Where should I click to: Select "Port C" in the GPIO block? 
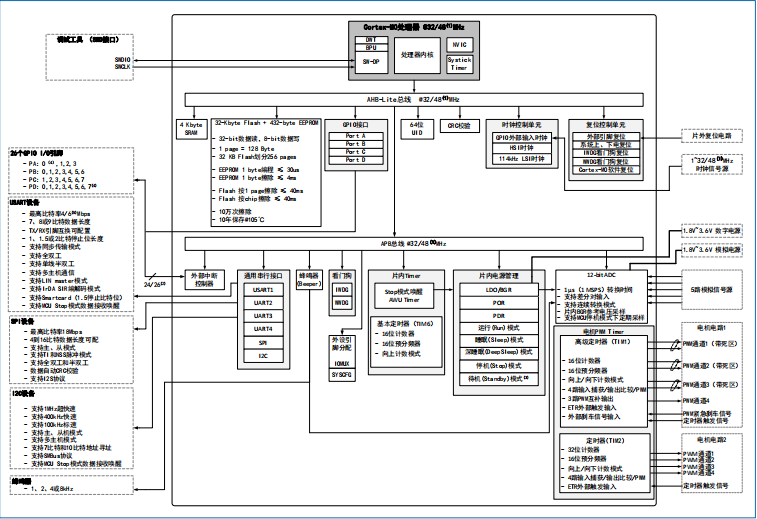pos(356,152)
